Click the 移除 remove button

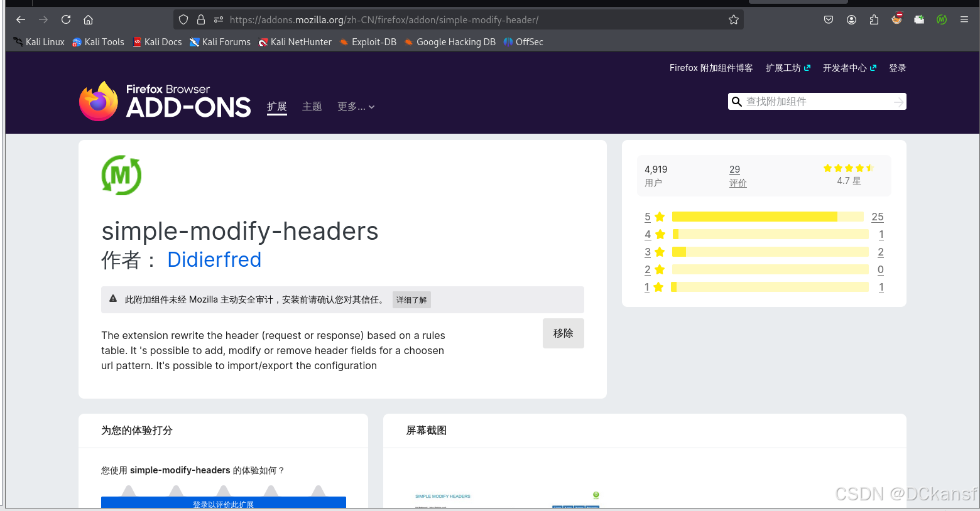tap(563, 333)
